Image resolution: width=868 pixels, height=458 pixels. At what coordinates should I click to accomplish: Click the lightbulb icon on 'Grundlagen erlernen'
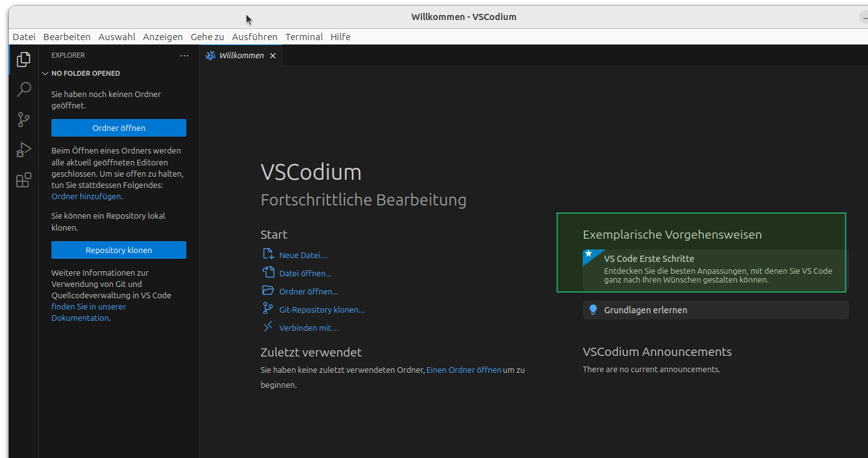(x=593, y=310)
